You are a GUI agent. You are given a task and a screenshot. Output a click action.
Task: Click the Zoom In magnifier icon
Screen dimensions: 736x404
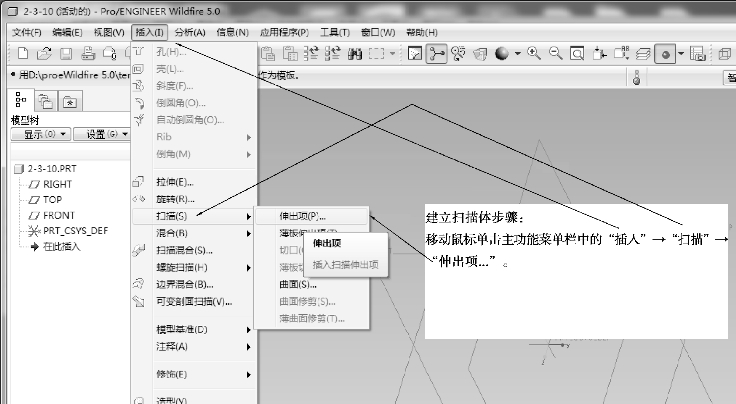pyautogui.click(x=534, y=53)
